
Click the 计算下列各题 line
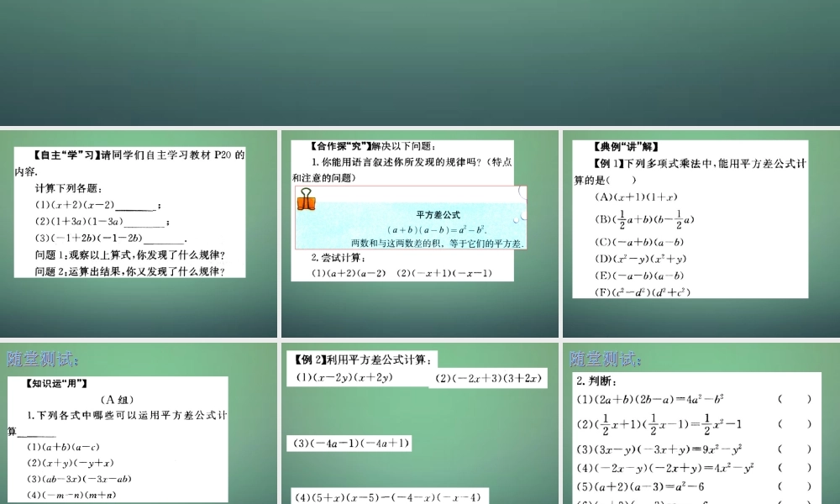(69, 188)
